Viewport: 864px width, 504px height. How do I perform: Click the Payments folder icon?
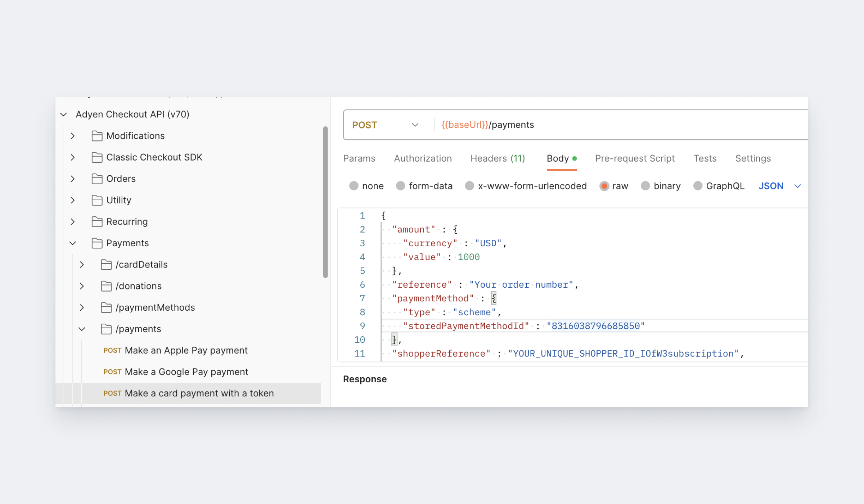coord(97,243)
